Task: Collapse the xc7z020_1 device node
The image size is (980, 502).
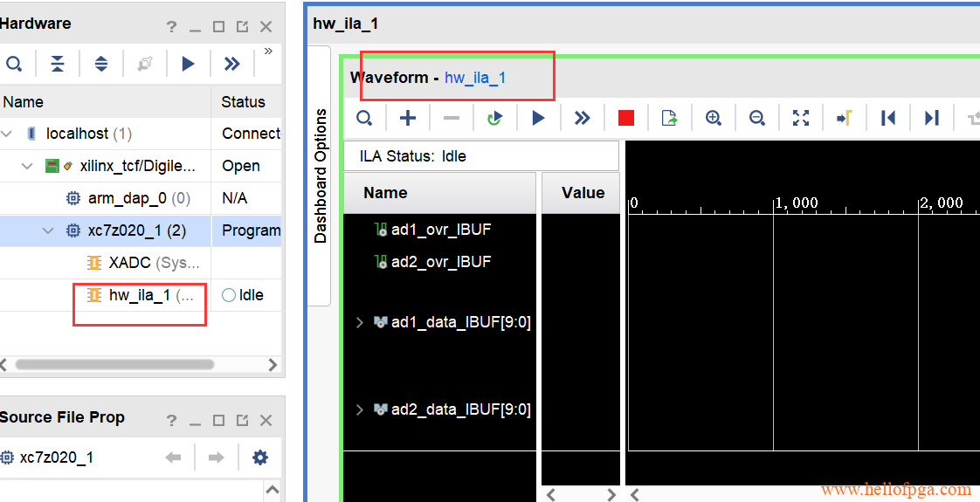Action: pyautogui.click(x=49, y=230)
